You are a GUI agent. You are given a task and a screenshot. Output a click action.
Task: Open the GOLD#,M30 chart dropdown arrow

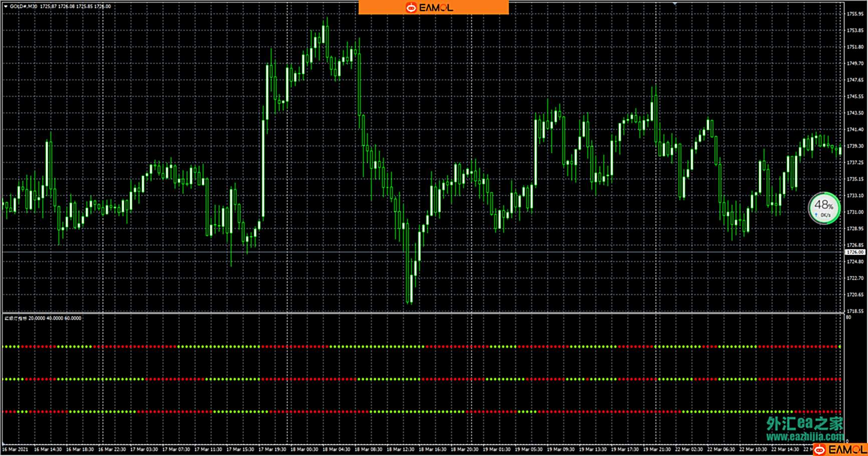tap(6, 7)
